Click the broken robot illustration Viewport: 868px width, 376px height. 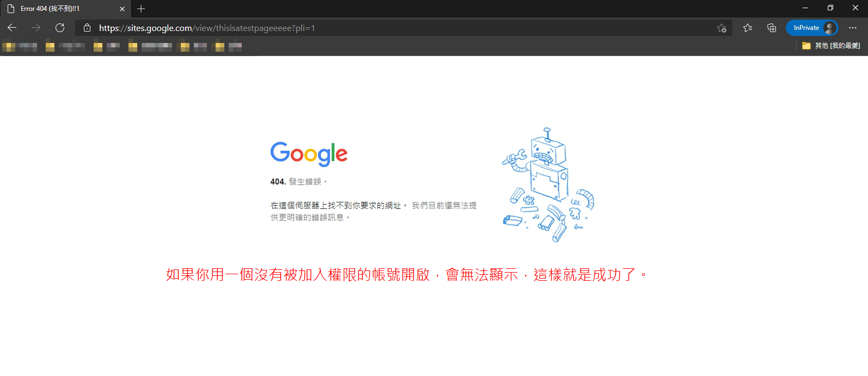(x=548, y=185)
